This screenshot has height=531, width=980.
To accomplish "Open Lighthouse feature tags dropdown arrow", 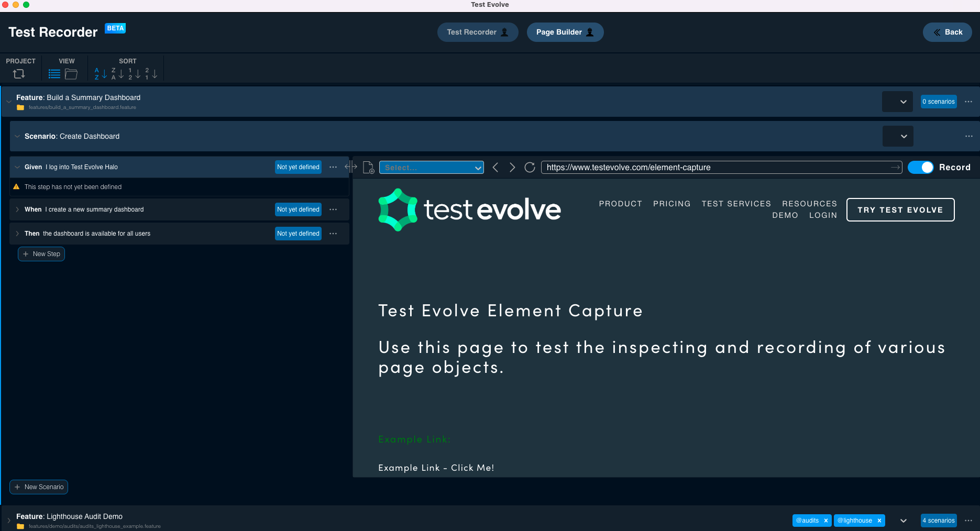I will point(904,521).
